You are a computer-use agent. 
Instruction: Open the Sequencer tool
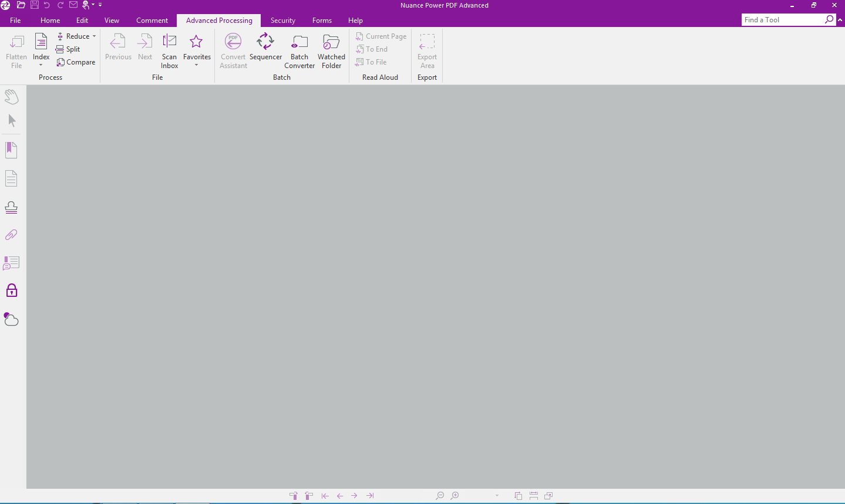coord(265,48)
